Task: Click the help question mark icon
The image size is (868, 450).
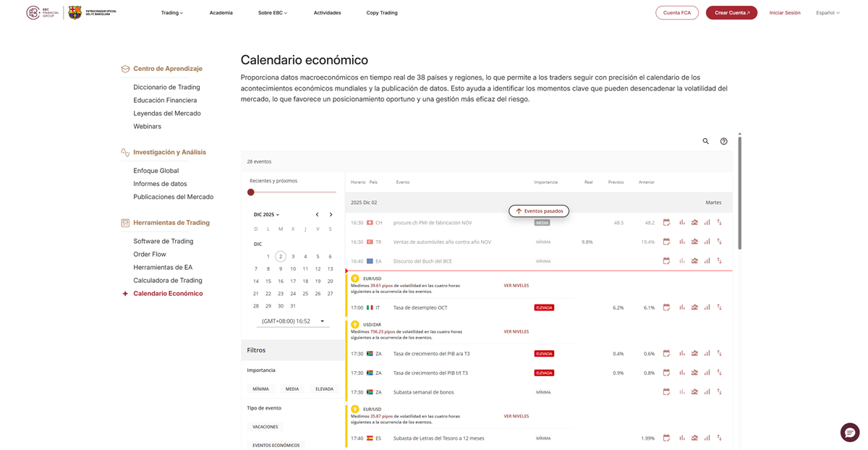Action: (x=723, y=141)
